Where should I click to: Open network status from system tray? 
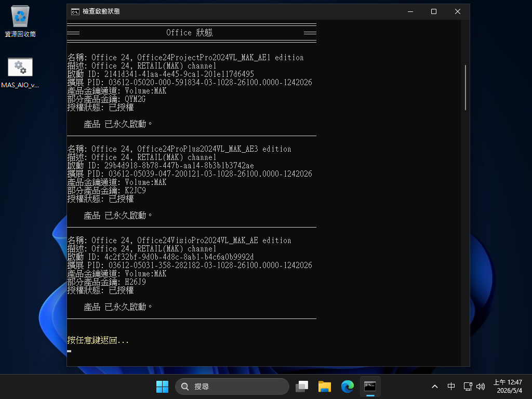click(468, 387)
